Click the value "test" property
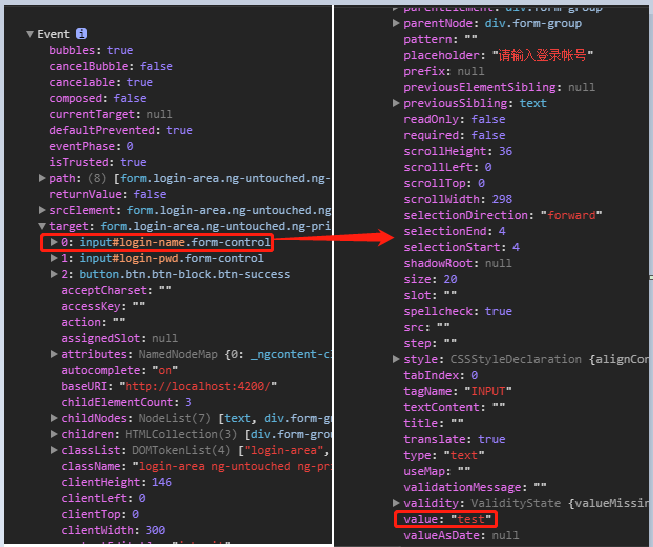The height and width of the screenshot is (547, 653). 447,519
